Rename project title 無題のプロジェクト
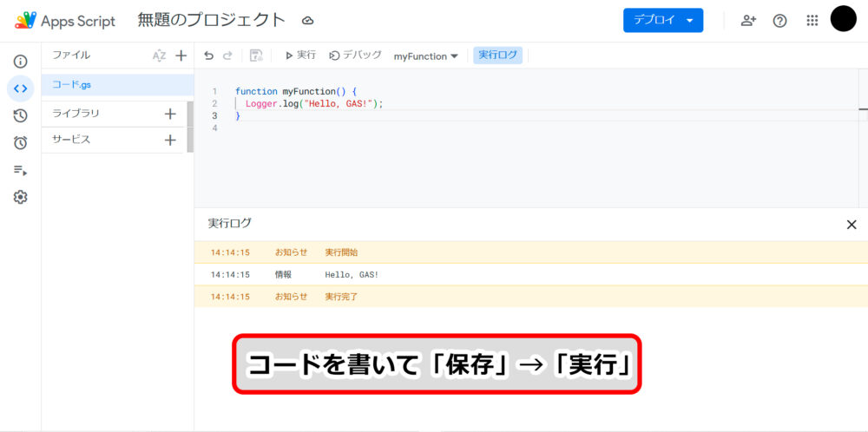The height and width of the screenshot is (432, 868). pyautogui.click(x=212, y=21)
